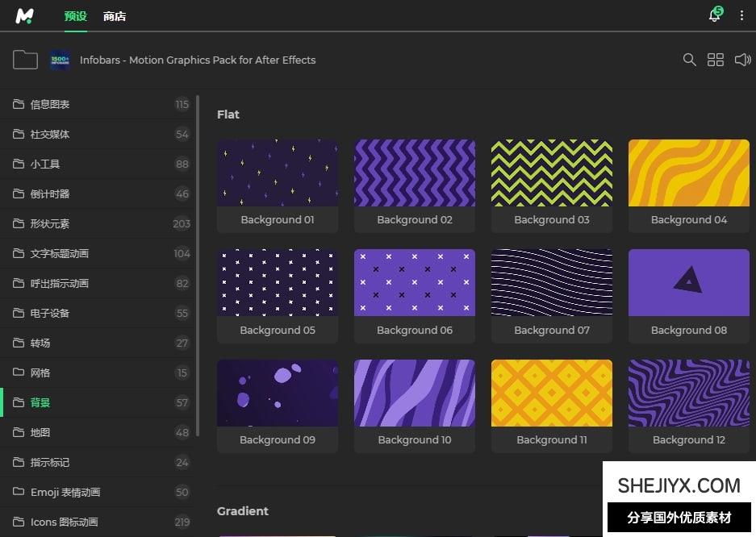Switch to grid view layout icon
This screenshot has height=537, width=756.
(716, 60)
